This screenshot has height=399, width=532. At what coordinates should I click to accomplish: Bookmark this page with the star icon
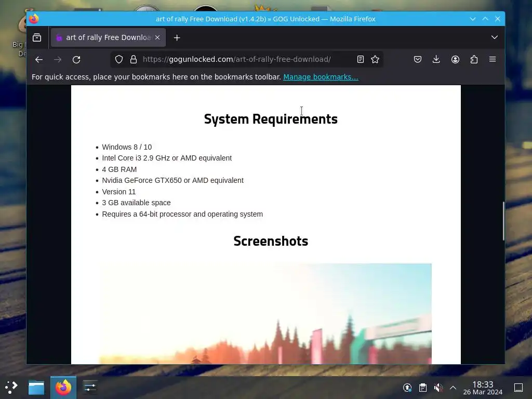(x=375, y=59)
